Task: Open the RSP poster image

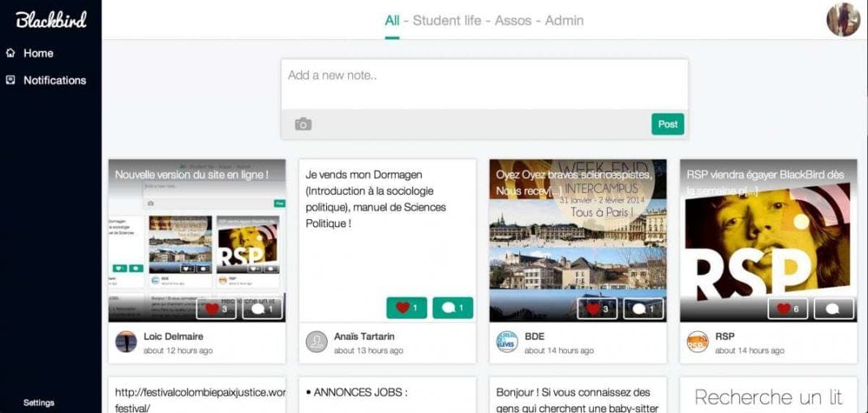Action: tap(768, 241)
